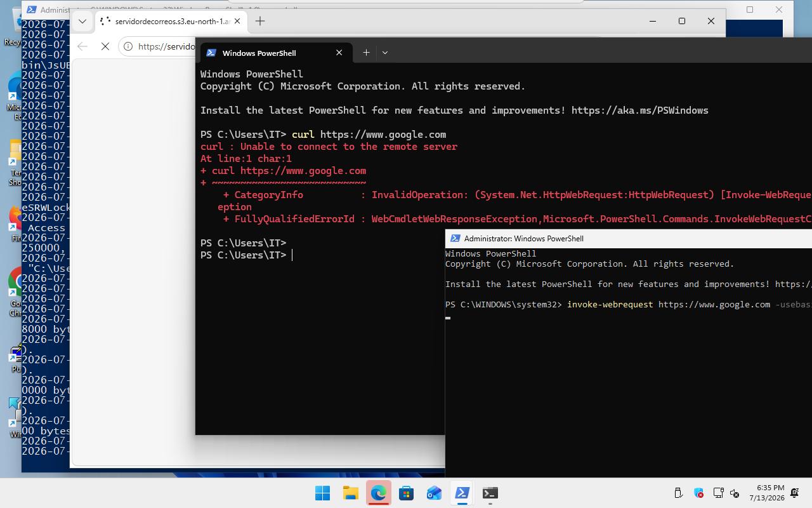Open File Explorer from the taskbar
The width and height of the screenshot is (812, 508).
(x=350, y=493)
